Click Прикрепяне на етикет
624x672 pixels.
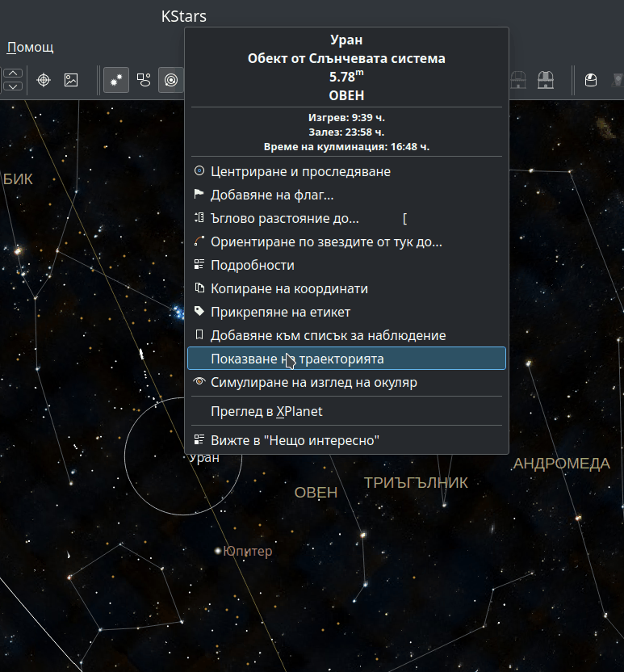(x=280, y=312)
